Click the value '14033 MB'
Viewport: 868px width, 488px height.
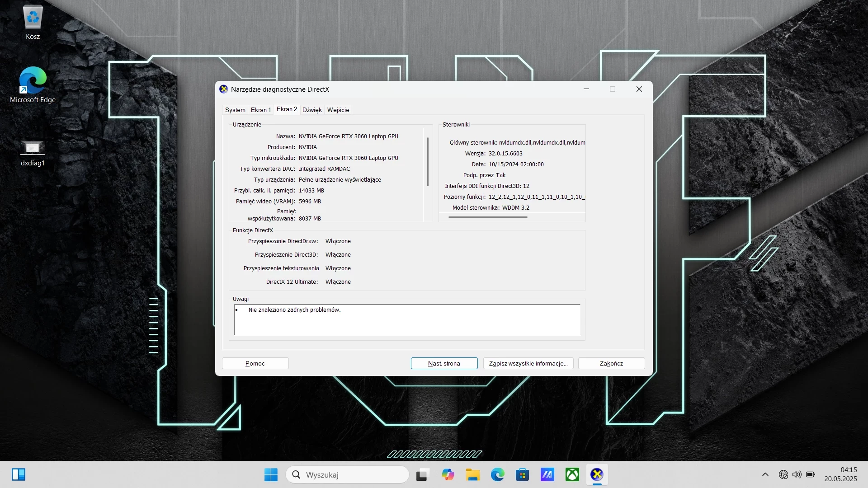311,191
